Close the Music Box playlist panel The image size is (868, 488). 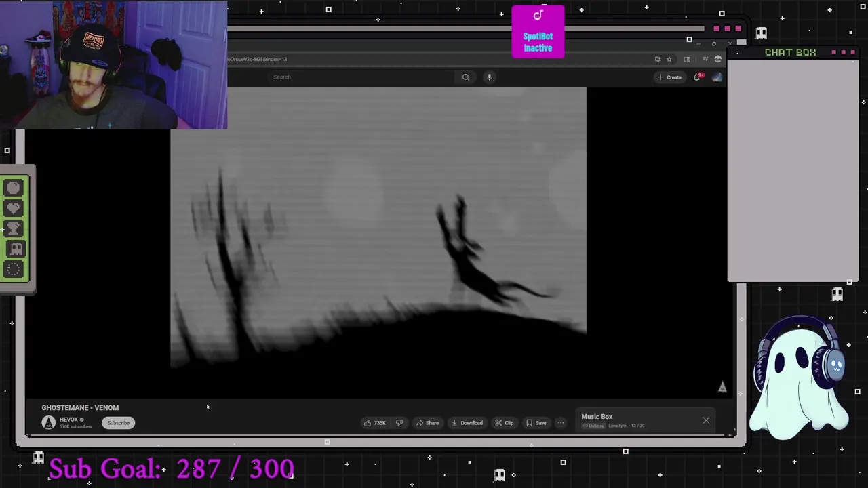tap(706, 421)
